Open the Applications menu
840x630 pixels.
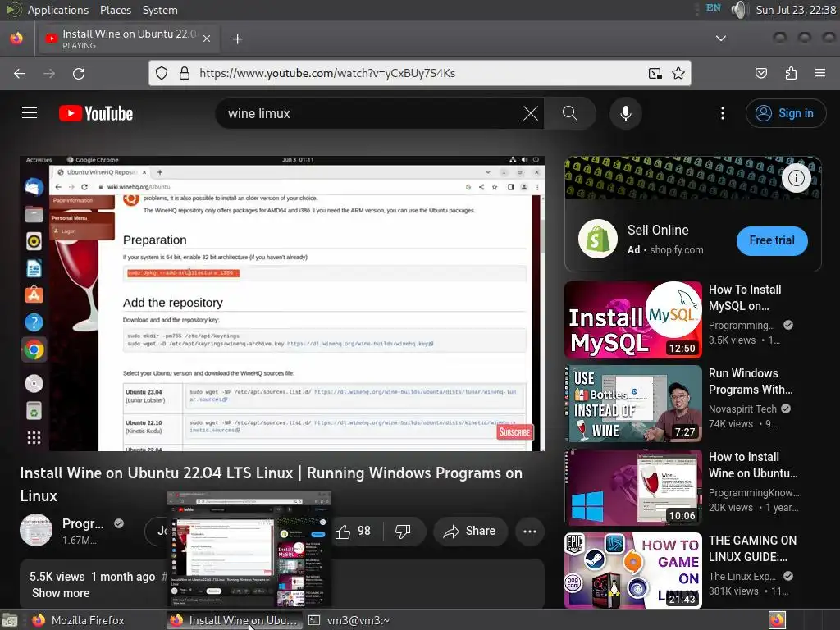tap(58, 10)
